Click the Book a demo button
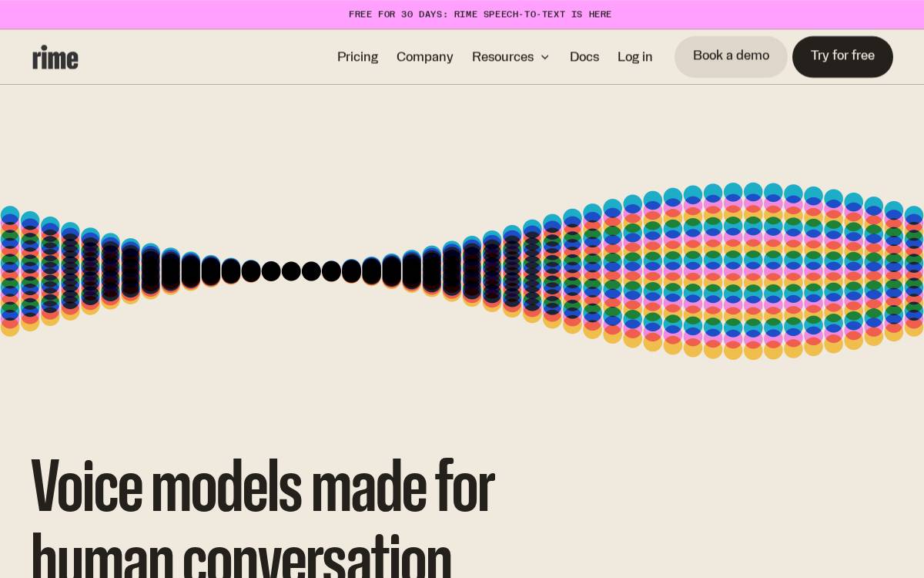The image size is (924, 578). click(x=731, y=56)
